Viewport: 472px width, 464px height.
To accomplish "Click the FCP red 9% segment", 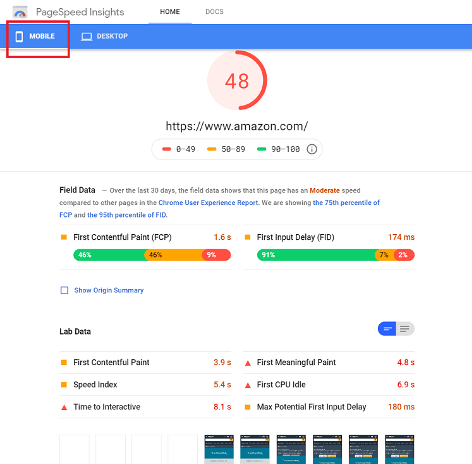I will point(216,255).
